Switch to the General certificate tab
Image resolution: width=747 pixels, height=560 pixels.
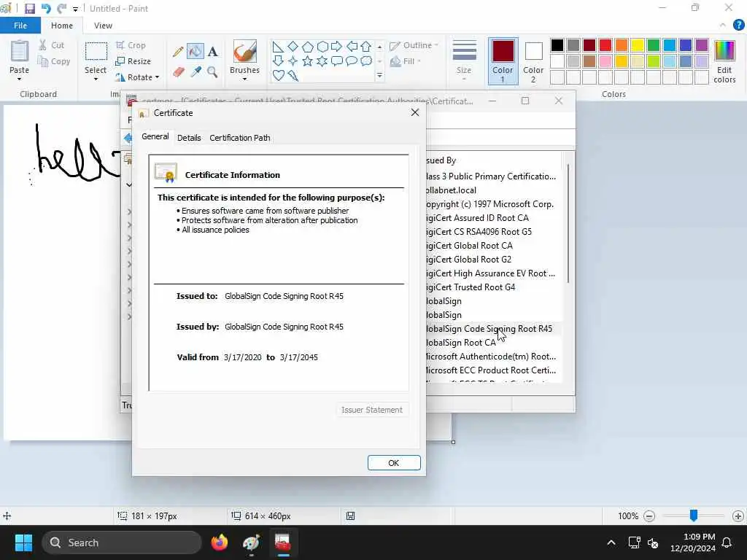155,136
